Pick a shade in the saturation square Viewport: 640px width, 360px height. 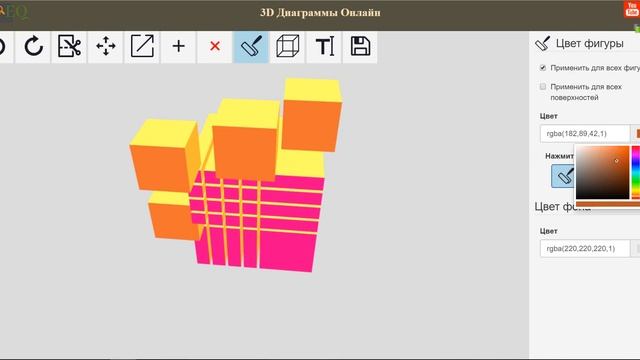point(603,172)
